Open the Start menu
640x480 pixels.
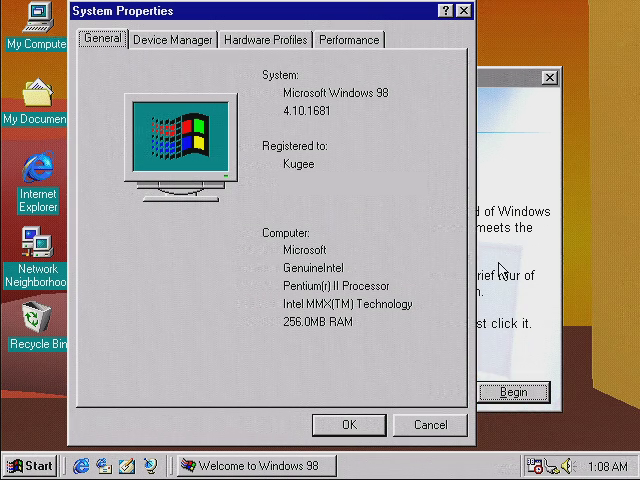(x=30, y=466)
